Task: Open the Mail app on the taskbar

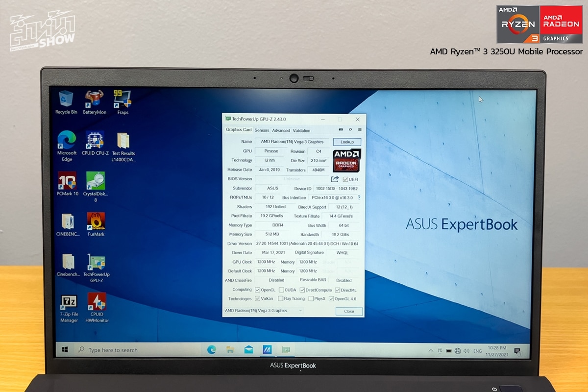Action: pos(248,350)
